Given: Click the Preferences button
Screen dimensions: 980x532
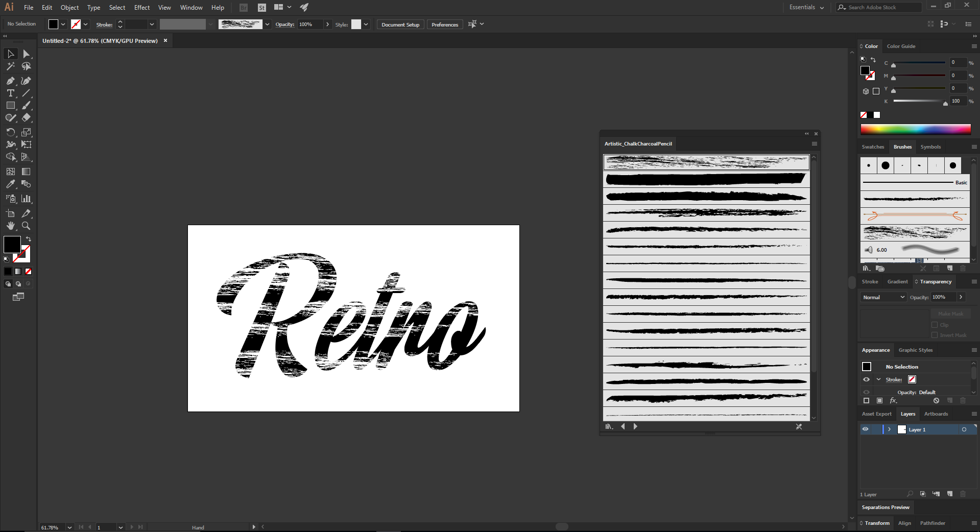Looking at the screenshot, I should (445, 25).
